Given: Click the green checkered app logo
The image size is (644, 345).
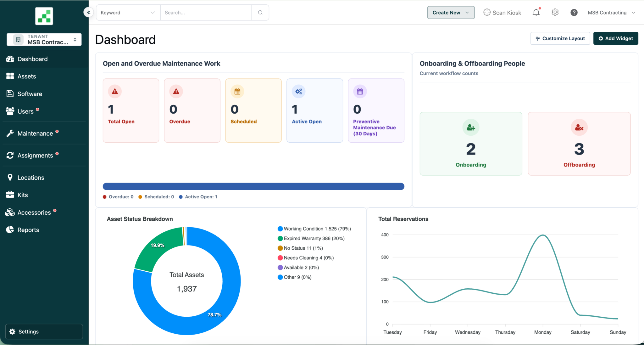Looking at the screenshot, I should tap(44, 16).
